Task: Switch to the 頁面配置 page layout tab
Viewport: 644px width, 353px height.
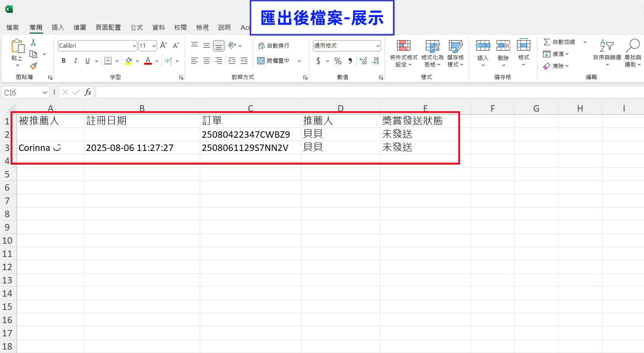Action: (108, 27)
